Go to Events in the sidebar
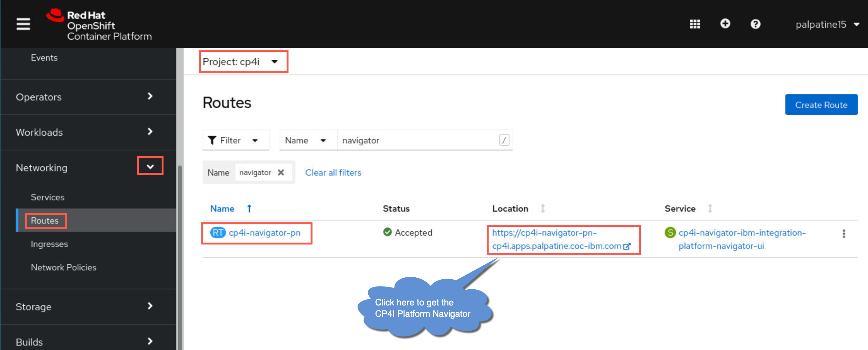This screenshot has height=350, width=868. 44,58
